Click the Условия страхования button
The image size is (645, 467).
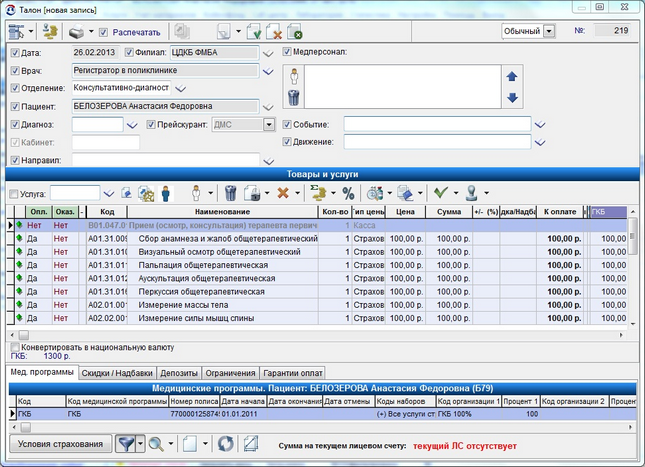[x=60, y=444]
